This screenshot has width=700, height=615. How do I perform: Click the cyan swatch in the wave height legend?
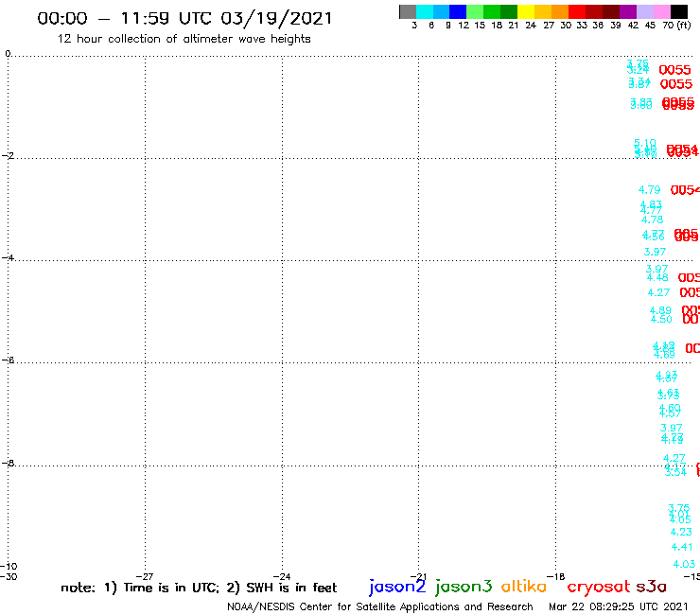pyautogui.click(x=425, y=11)
